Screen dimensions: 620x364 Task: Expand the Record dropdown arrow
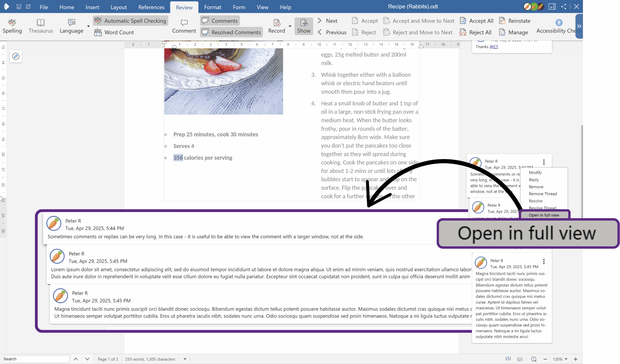[x=290, y=26]
